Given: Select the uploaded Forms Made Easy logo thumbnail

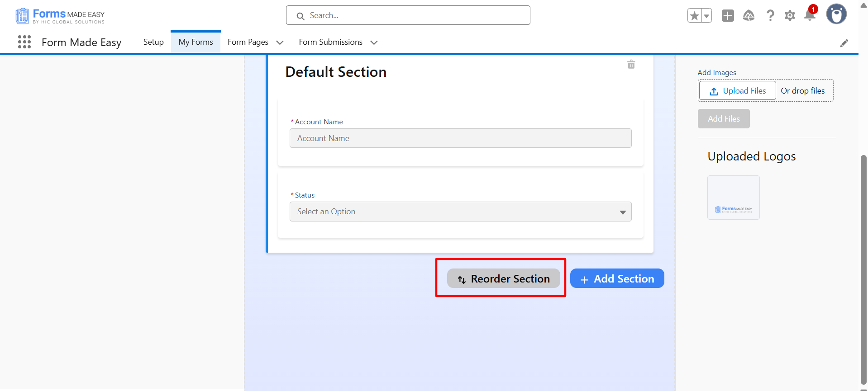Looking at the screenshot, I should coord(733,198).
